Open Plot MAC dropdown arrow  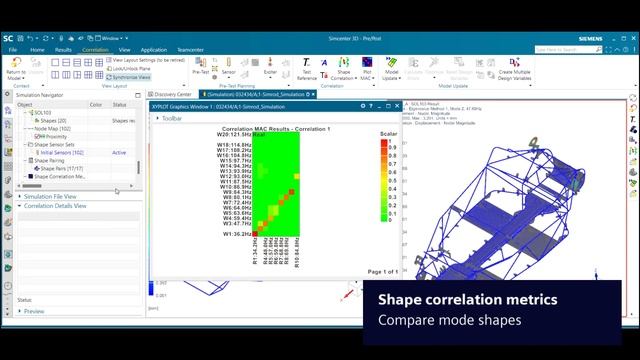point(373,78)
